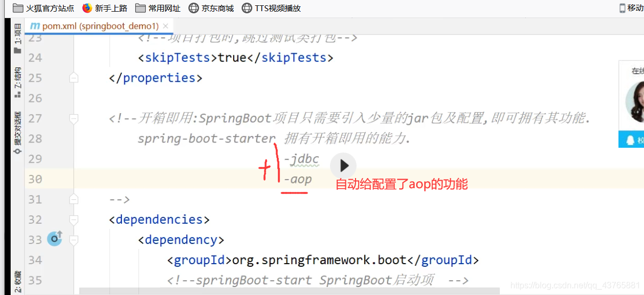Click the dependency opening tag on line 33
644x295 pixels.
click(x=181, y=240)
